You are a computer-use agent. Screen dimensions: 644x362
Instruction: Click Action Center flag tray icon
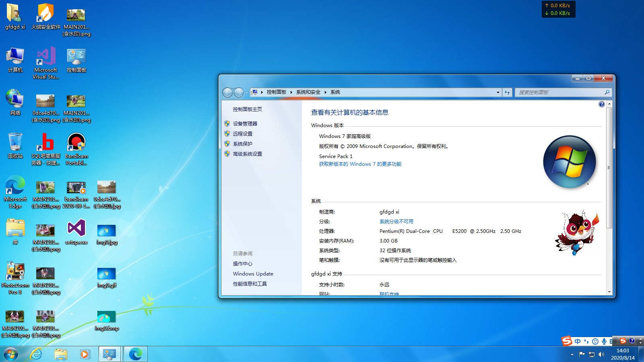click(x=582, y=354)
